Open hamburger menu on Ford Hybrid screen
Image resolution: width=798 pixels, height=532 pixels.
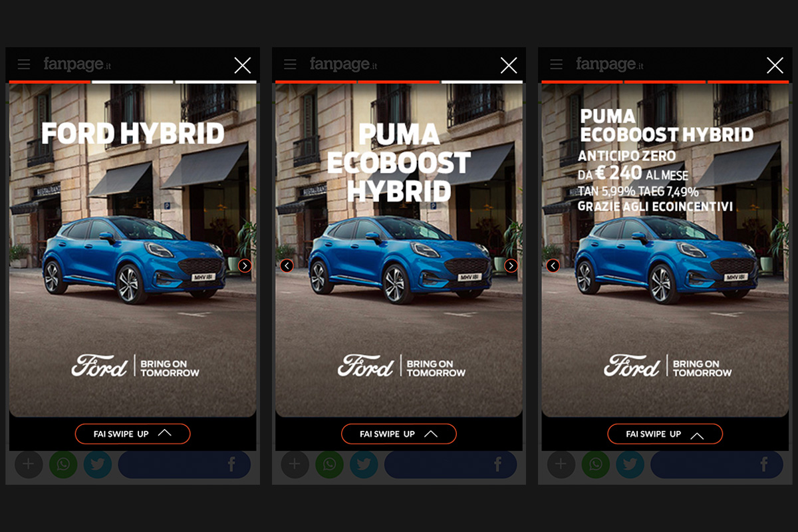tap(24, 65)
